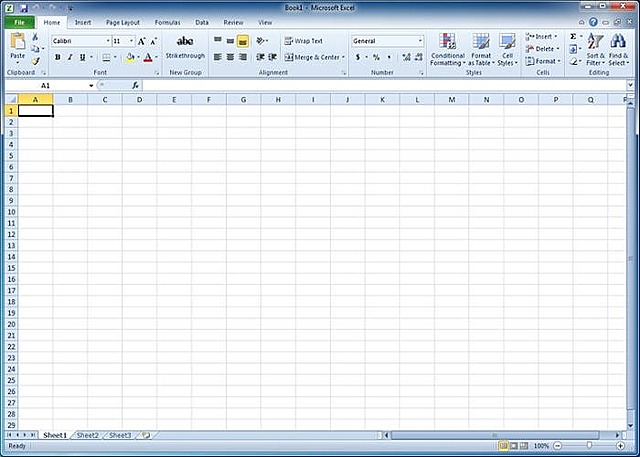Image resolution: width=640 pixels, height=457 pixels.
Task: Click the Insert Worksheet tab icon
Action: pyautogui.click(x=146, y=435)
